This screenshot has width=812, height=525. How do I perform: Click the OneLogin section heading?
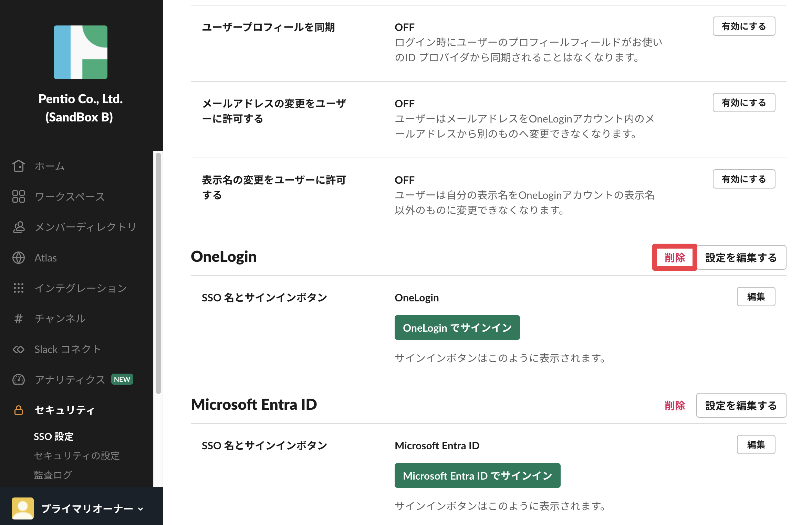223,257
